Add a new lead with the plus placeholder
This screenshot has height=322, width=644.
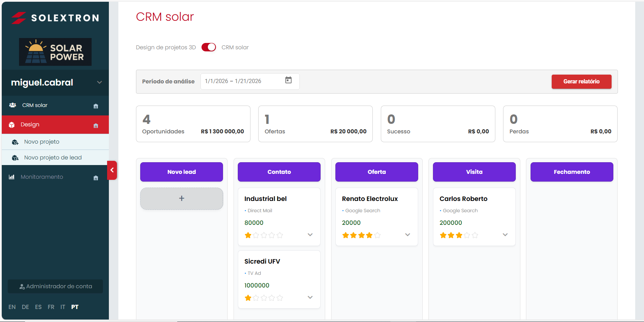pos(181,198)
